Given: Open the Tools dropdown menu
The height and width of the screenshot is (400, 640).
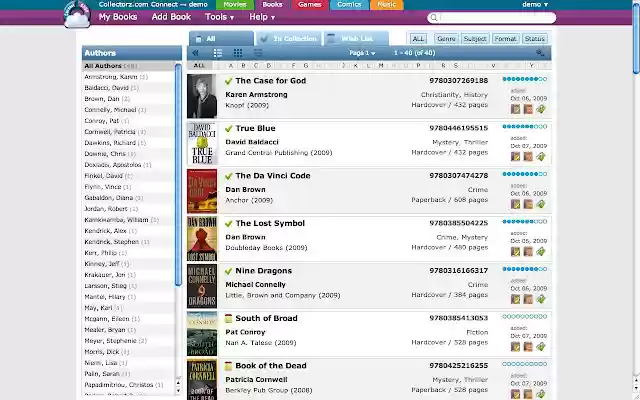Looking at the screenshot, I should click(x=220, y=17).
